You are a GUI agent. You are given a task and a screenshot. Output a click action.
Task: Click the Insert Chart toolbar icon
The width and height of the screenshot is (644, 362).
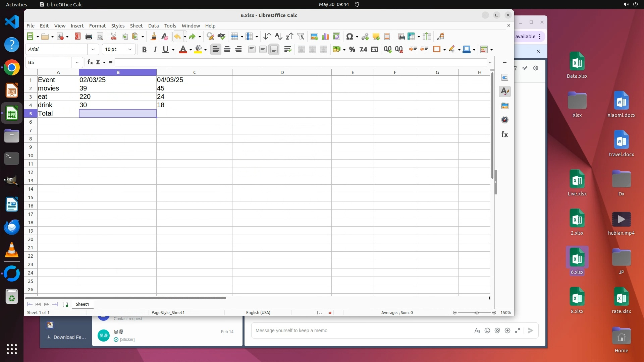[x=325, y=37]
